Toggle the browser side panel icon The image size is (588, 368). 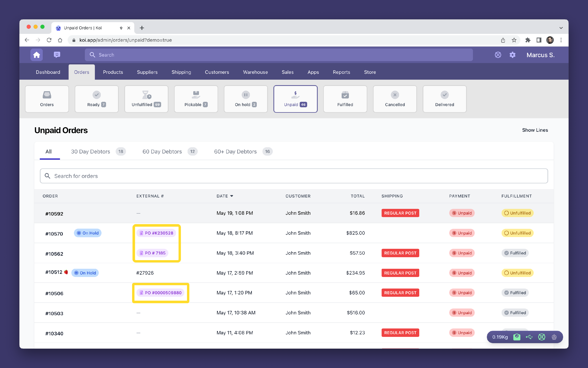(x=539, y=40)
